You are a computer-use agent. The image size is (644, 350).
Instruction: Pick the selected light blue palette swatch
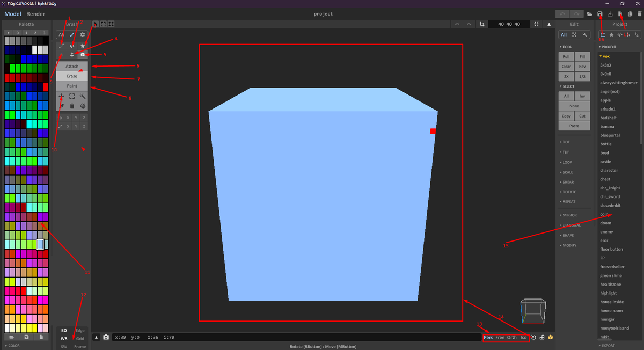coord(40,244)
